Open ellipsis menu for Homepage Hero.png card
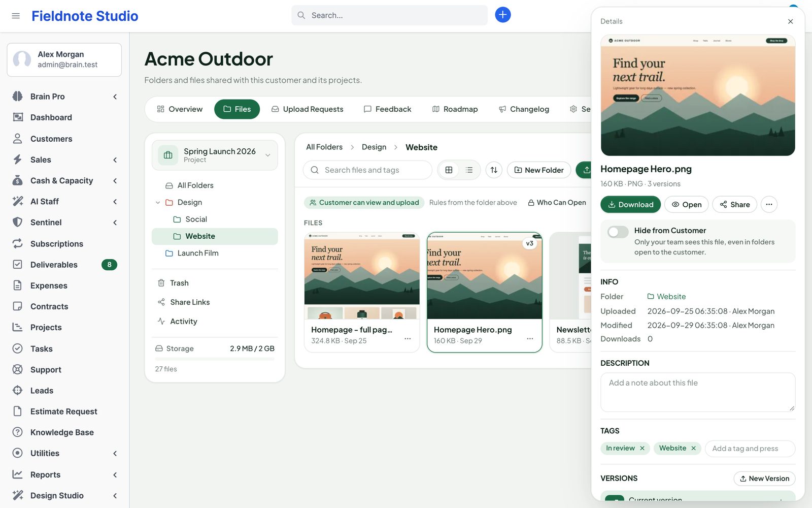This screenshot has height=508, width=812. click(x=530, y=338)
